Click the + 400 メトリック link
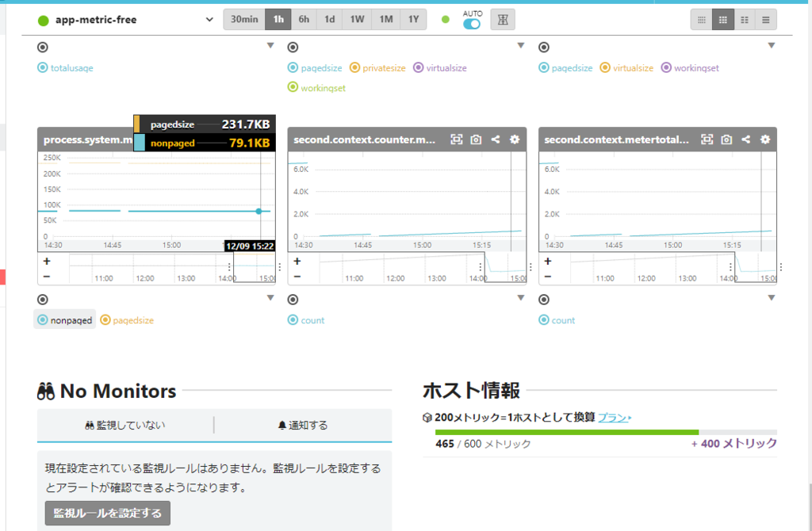Image resolution: width=812 pixels, height=531 pixels. click(x=734, y=443)
